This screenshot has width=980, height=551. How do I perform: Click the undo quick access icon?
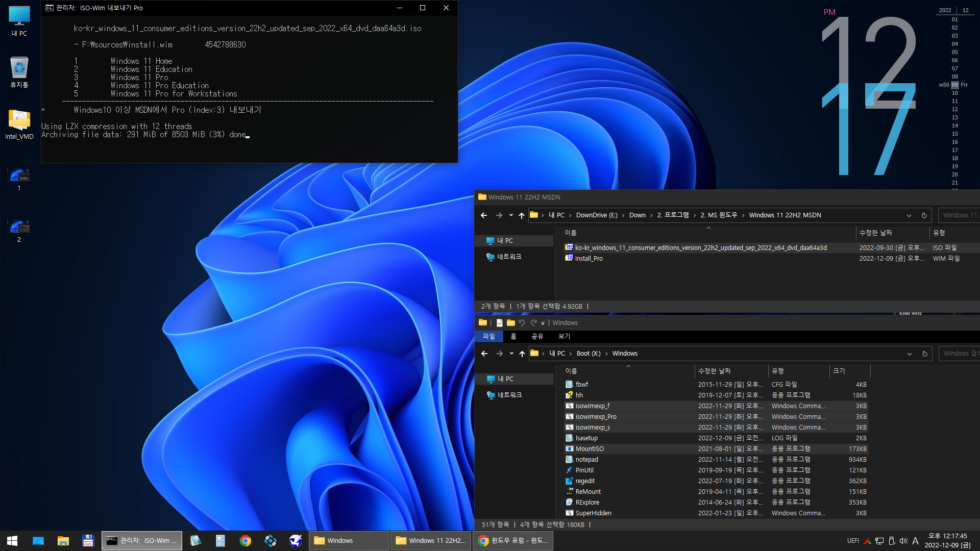(522, 323)
